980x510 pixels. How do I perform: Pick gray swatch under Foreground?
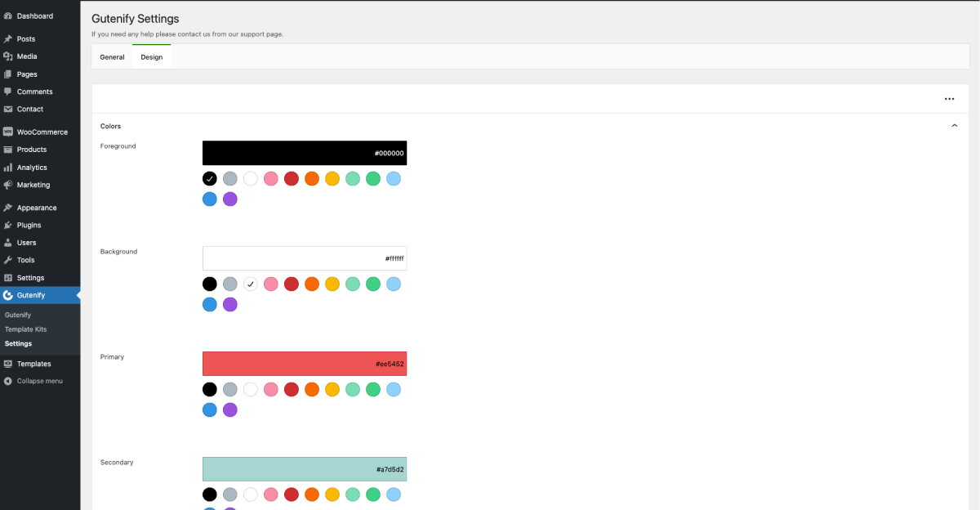230,178
